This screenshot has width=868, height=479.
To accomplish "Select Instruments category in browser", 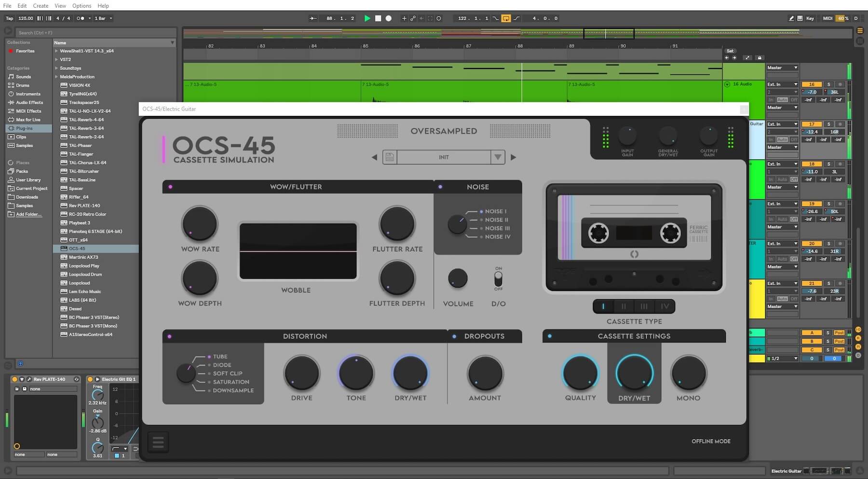I will coord(28,94).
